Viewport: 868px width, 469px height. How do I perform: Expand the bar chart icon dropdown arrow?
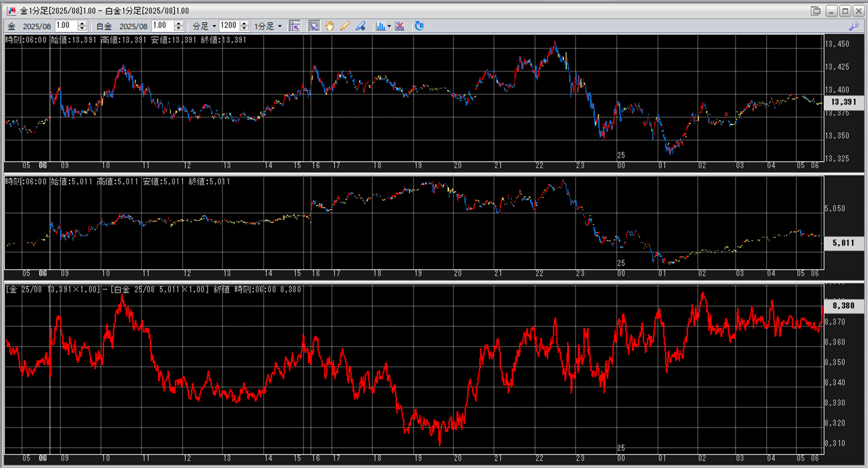[x=389, y=26]
